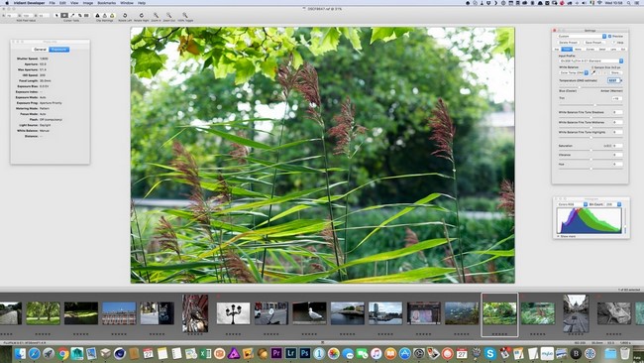Open the Custom preset dropdown
The height and width of the screenshot is (363, 644).
(582, 36)
